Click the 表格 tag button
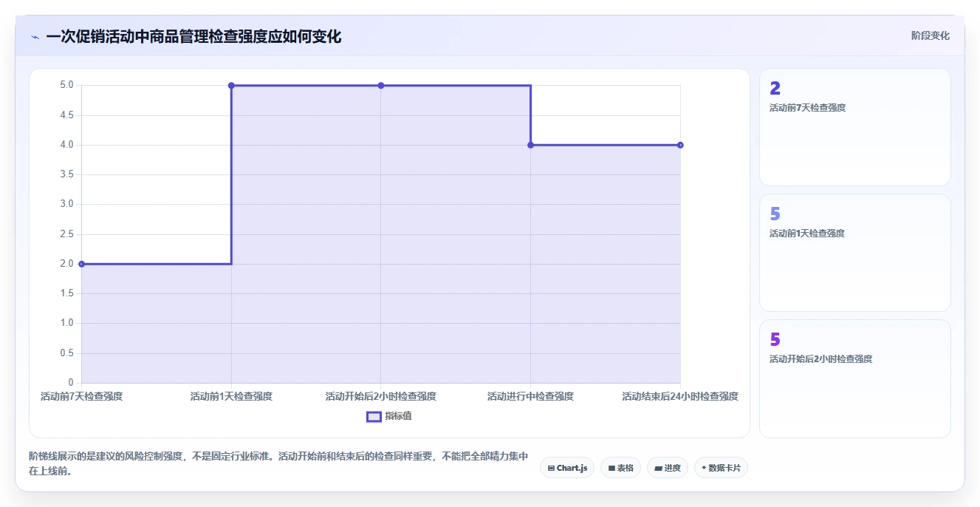980x507 pixels. click(x=620, y=468)
